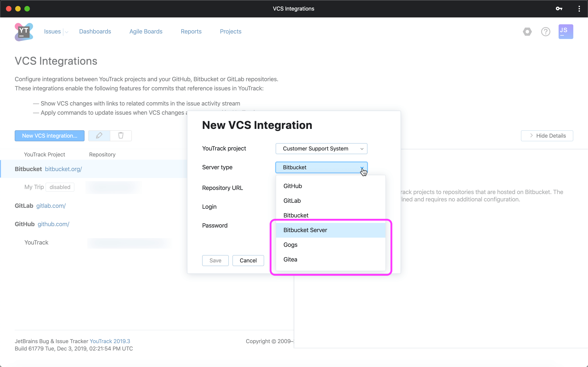The height and width of the screenshot is (367, 588).
Task: Click the key icon in title bar
Action: tap(559, 9)
